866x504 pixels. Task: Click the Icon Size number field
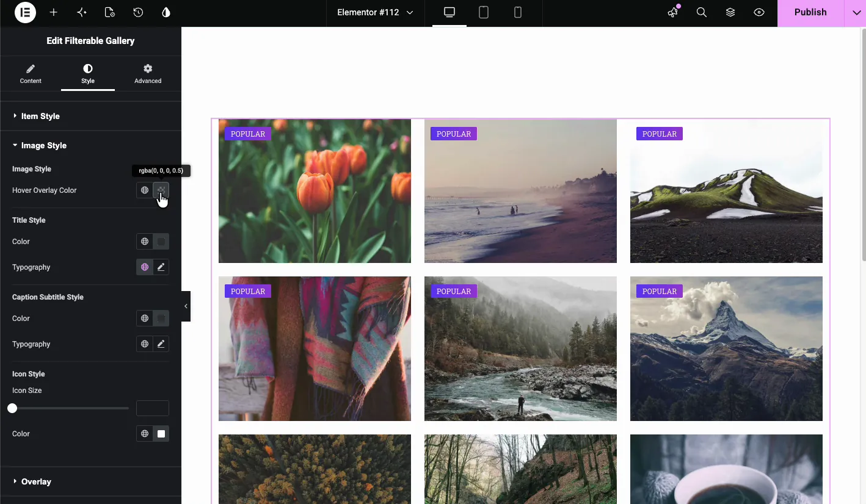(153, 408)
